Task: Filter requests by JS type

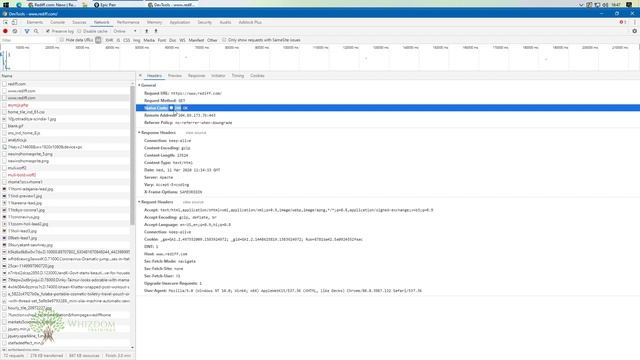Action: (118, 40)
